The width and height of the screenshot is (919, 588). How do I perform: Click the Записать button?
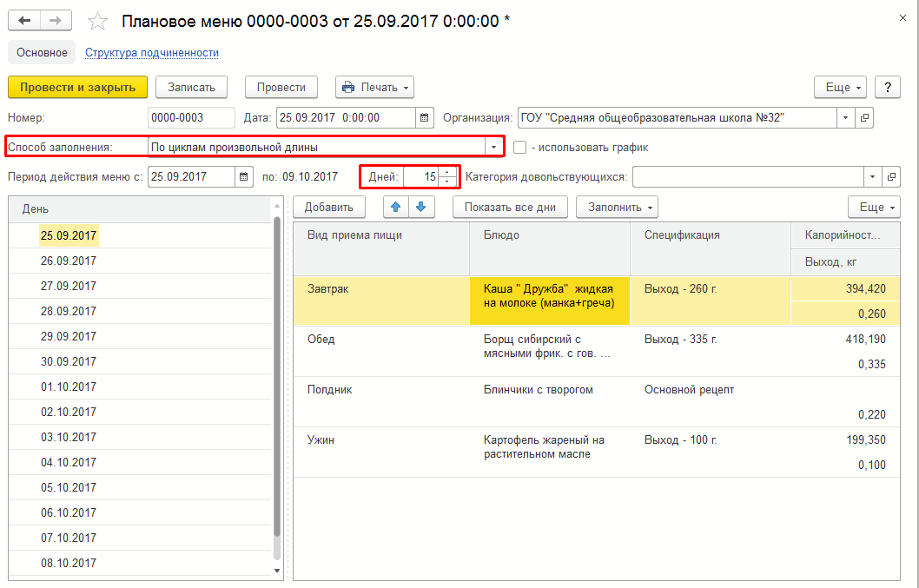point(192,88)
